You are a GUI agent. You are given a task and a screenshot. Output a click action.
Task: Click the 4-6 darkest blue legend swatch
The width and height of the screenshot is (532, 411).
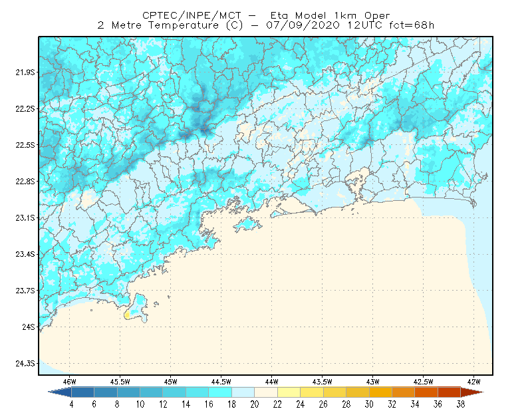82,392
